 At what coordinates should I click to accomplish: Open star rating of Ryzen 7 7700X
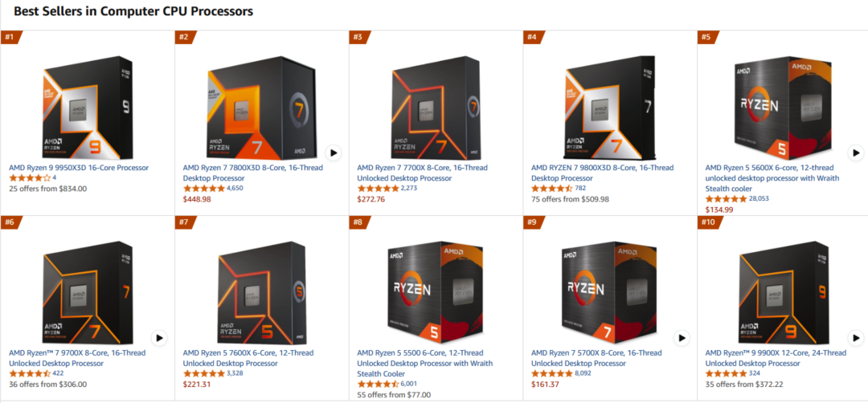[x=378, y=189]
